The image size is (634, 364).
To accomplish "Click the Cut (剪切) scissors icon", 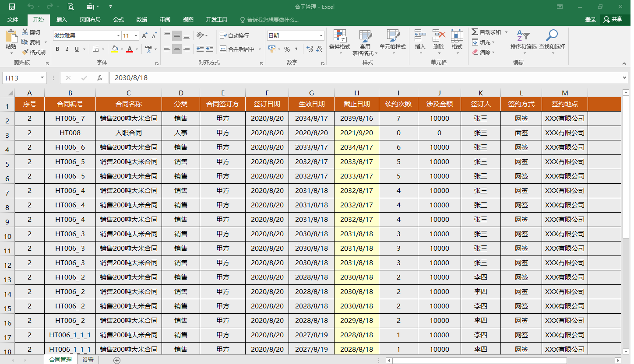I will coord(25,32).
